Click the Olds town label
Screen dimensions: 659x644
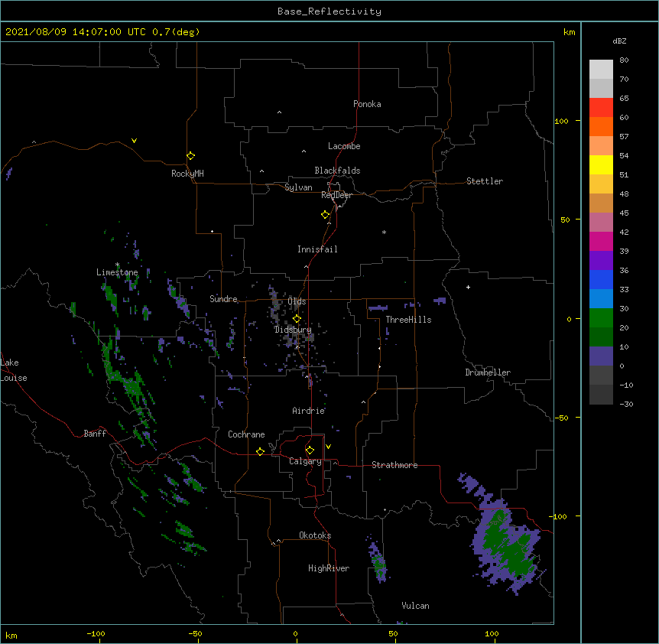pyautogui.click(x=297, y=301)
